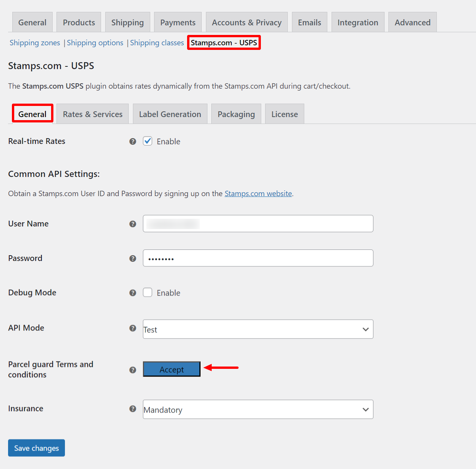The height and width of the screenshot is (469, 476).
Task: Open the API Mode dropdown
Action: [x=257, y=329]
